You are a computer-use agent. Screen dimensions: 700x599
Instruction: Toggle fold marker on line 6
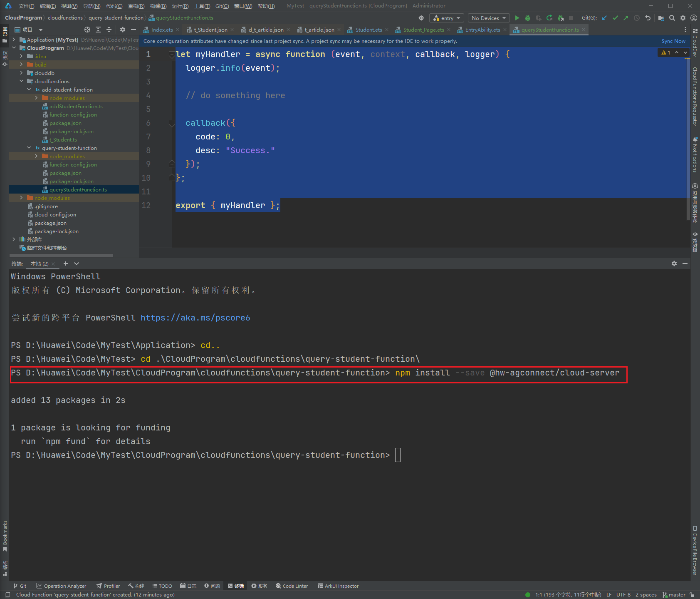(172, 123)
